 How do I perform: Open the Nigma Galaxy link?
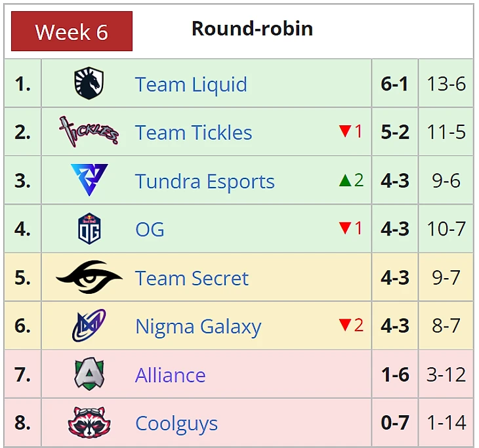tap(198, 327)
